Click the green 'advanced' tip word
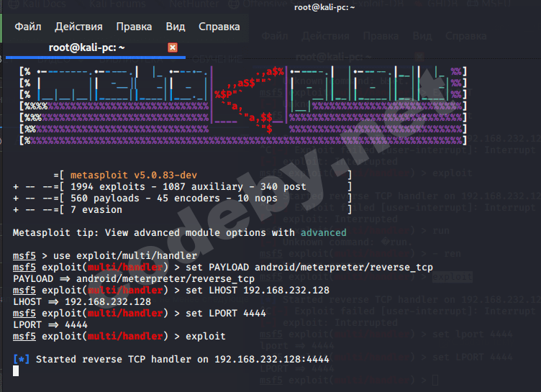This screenshot has height=392, width=541. tap(323, 232)
